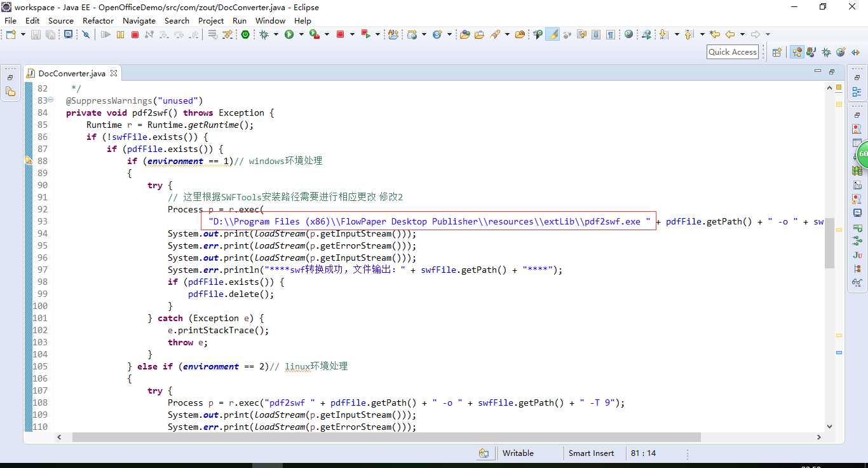Click the Run Last Tool coverage icon
Screen dimensions: 868x468
click(x=315, y=34)
